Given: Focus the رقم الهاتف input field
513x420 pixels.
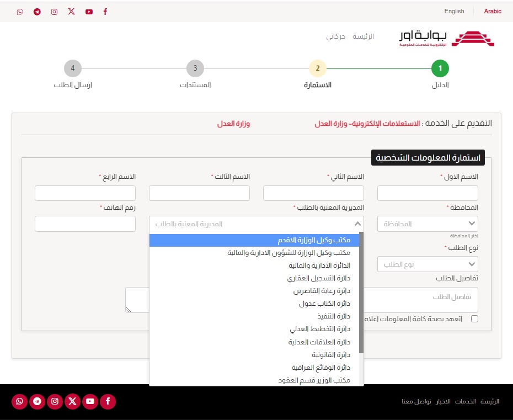Looking at the screenshot, I should point(85,224).
